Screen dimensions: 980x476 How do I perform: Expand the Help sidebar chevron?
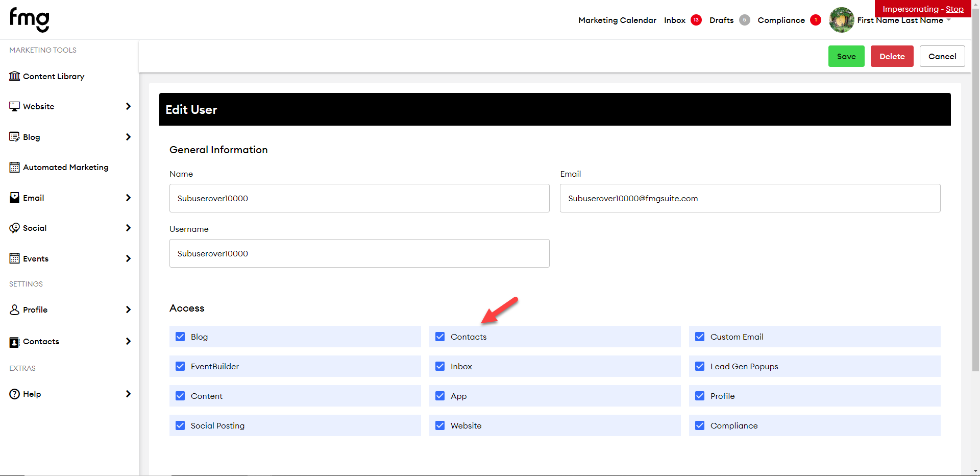128,394
